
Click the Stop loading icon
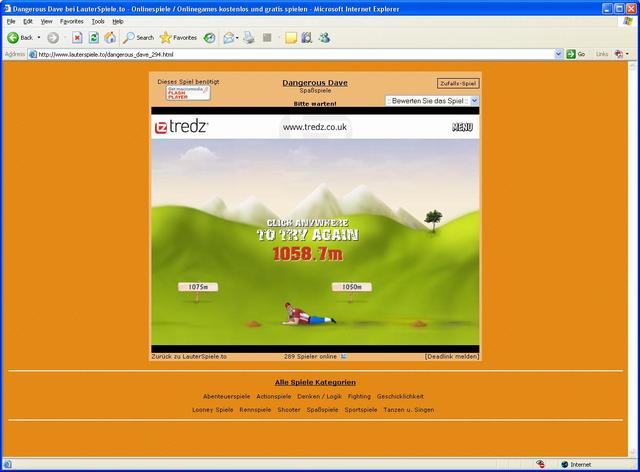point(77,37)
